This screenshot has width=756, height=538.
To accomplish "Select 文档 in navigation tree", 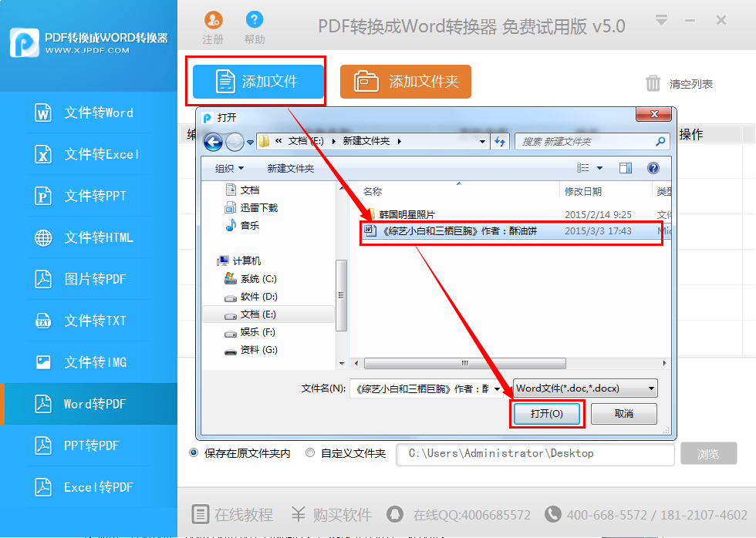I will (x=250, y=190).
